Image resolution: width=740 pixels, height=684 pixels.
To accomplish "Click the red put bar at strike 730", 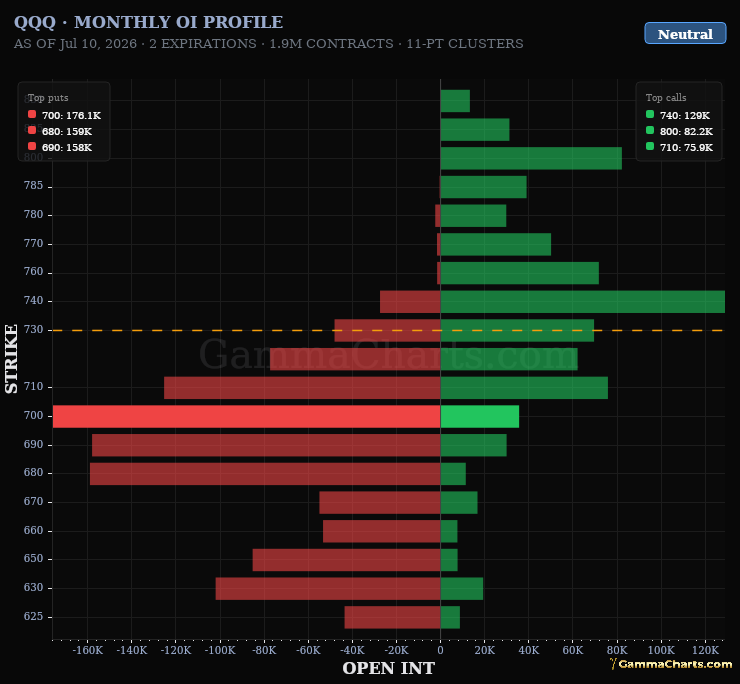I will pos(387,330).
